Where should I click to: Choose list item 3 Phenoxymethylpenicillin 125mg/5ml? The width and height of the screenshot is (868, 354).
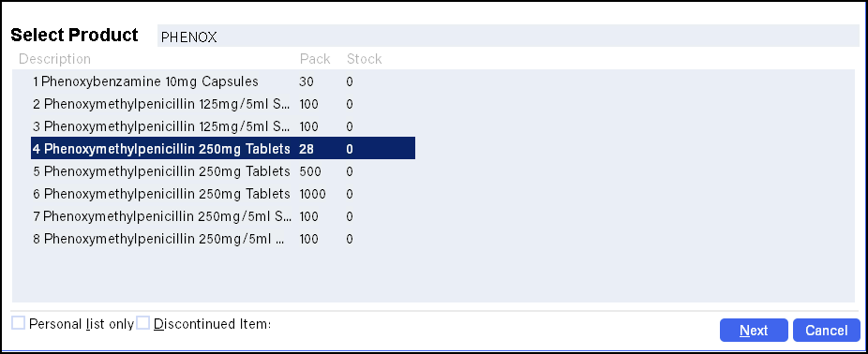[x=223, y=126]
